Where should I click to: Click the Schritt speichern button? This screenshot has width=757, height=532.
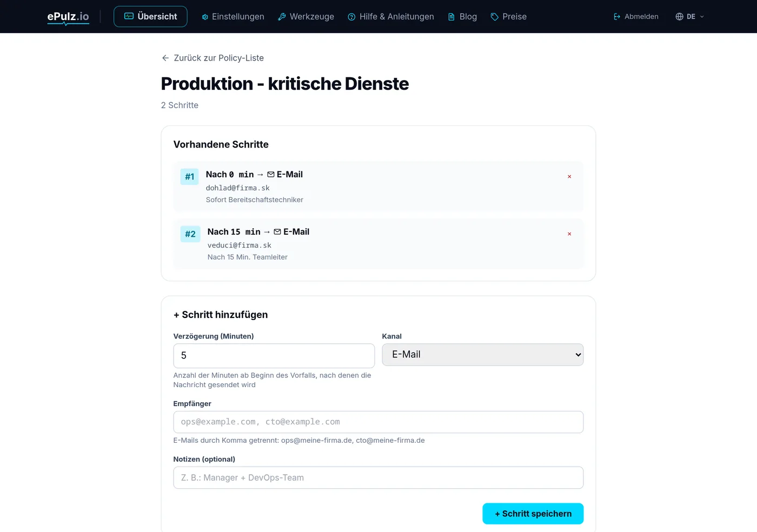click(x=533, y=514)
